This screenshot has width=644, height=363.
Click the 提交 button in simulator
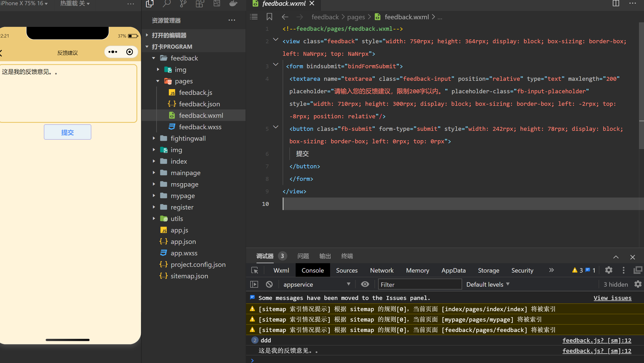click(68, 132)
